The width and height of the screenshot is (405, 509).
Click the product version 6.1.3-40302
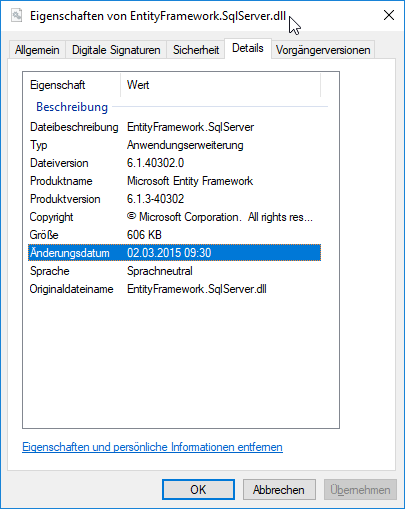pyautogui.click(x=155, y=199)
